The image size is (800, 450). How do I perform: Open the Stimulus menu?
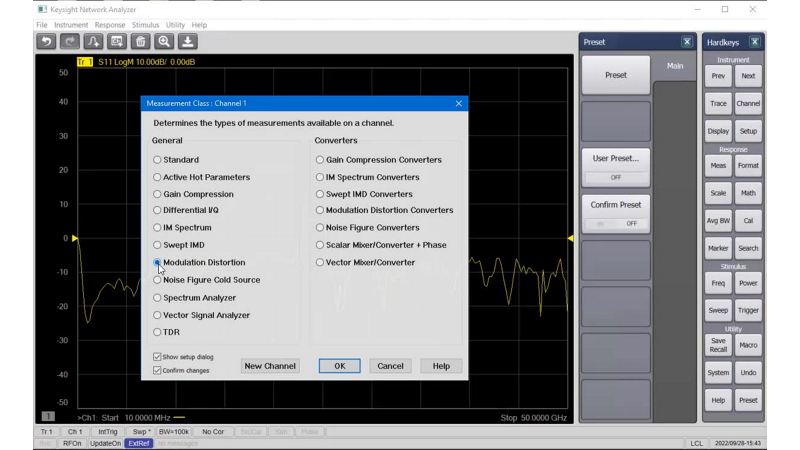(145, 24)
